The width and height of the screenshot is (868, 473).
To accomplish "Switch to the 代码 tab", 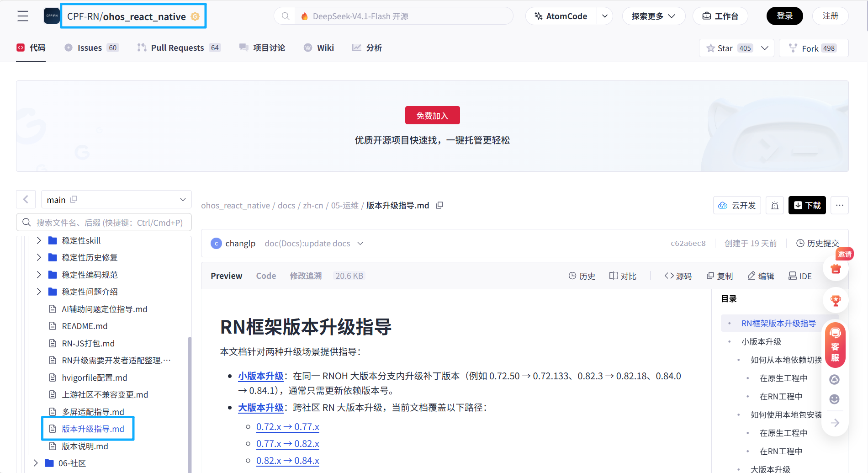I will point(31,48).
